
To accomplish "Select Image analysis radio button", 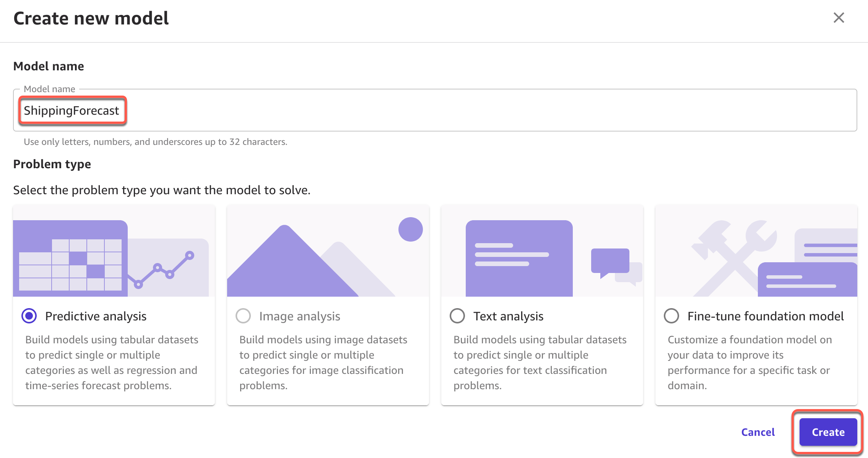I will coord(243,316).
